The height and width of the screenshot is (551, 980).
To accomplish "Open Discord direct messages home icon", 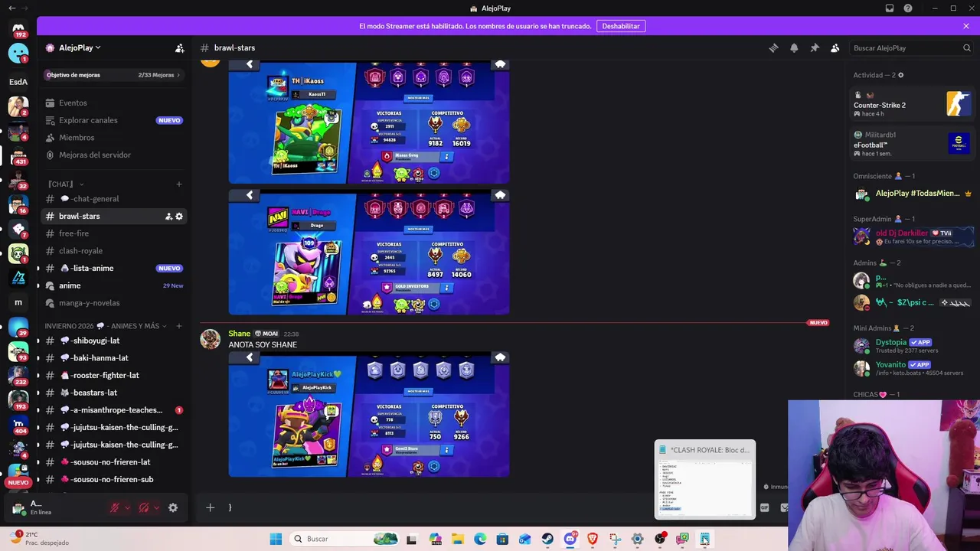I will [18, 28].
